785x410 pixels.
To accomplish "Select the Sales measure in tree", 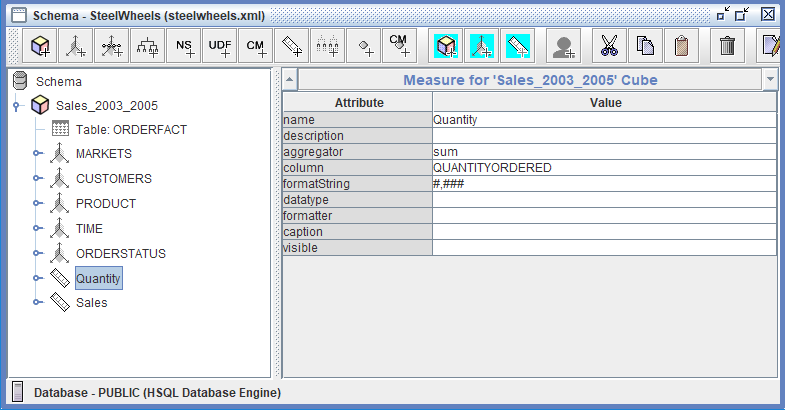I will tap(91, 302).
